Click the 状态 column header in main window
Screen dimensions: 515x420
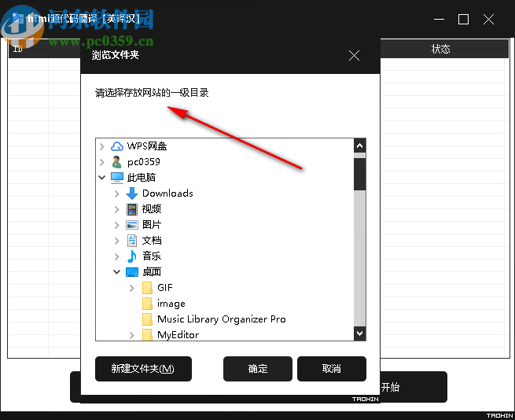pos(440,50)
